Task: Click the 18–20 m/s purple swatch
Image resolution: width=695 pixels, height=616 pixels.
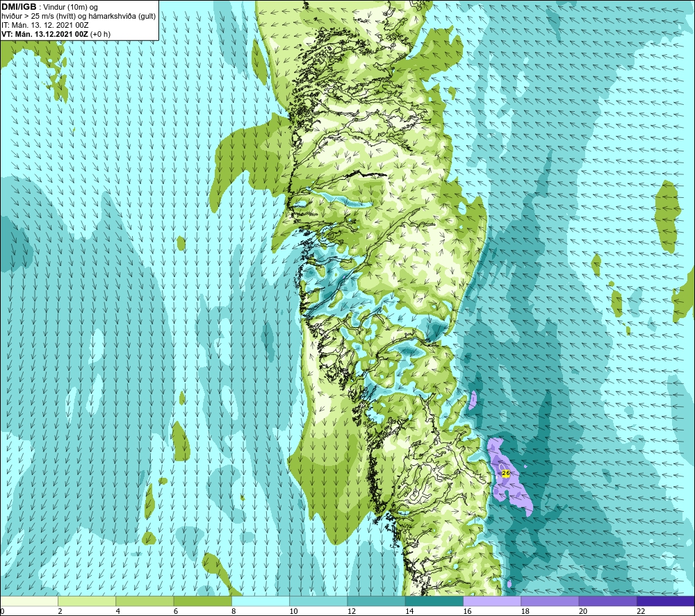Action: coord(550,601)
